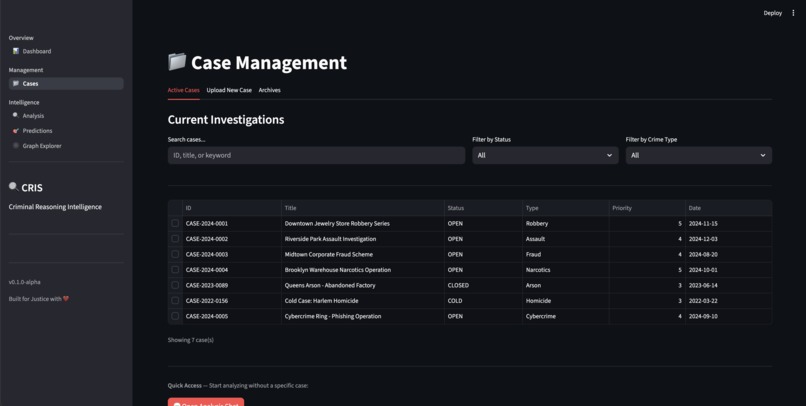Image resolution: width=806 pixels, height=406 pixels.
Task: Click the Dashboard chart icon
Action: pos(16,51)
